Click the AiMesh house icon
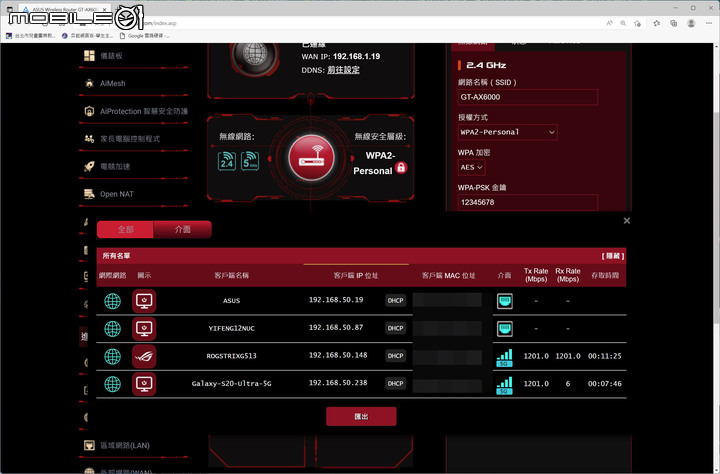The height and width of the screenshot is (474, 720). point(89,83)
